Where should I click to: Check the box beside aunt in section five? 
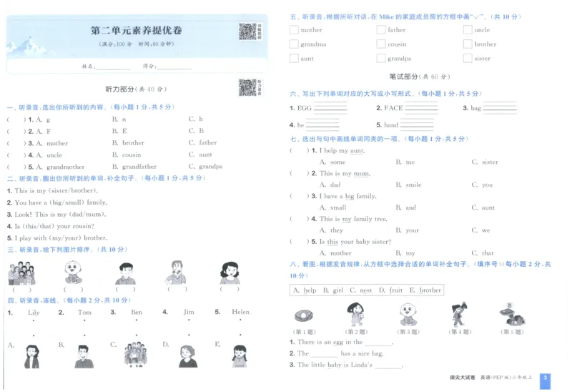coord(294,58)
